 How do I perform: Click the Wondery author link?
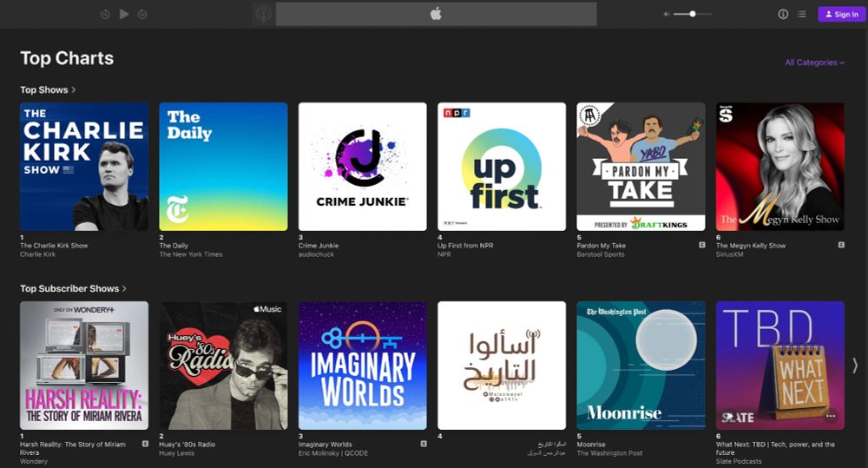(x=34, y=461)
